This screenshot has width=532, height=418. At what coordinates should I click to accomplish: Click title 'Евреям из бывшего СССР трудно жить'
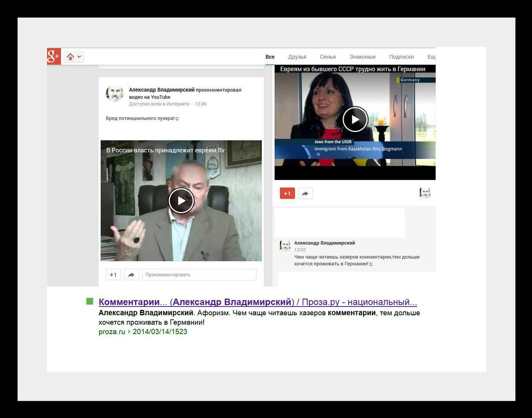click(353, 69)
